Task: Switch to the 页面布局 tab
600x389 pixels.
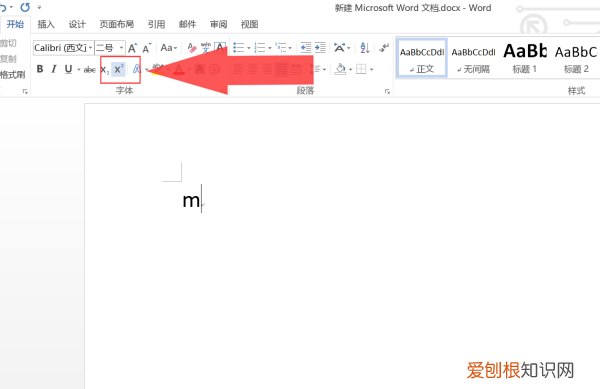Action: (117, 24)
